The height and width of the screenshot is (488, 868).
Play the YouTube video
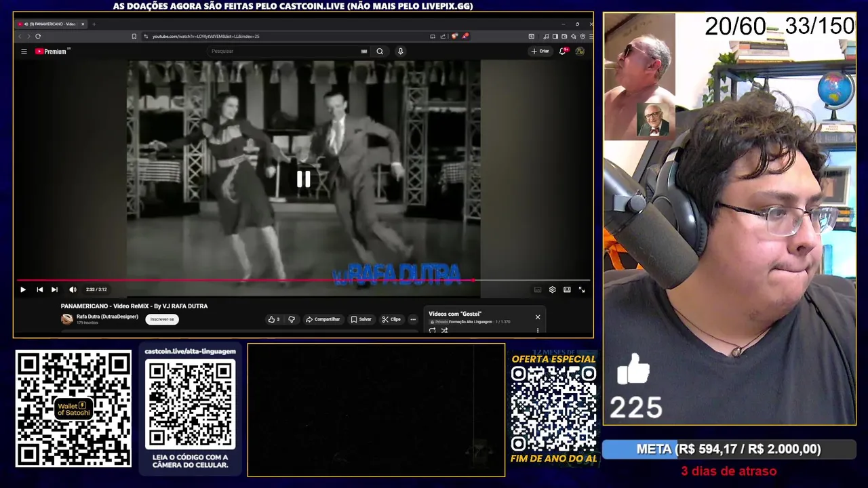click(22, 289)
